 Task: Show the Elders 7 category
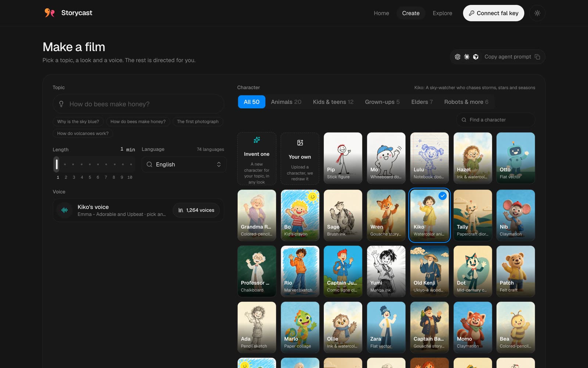click(422, 102)
